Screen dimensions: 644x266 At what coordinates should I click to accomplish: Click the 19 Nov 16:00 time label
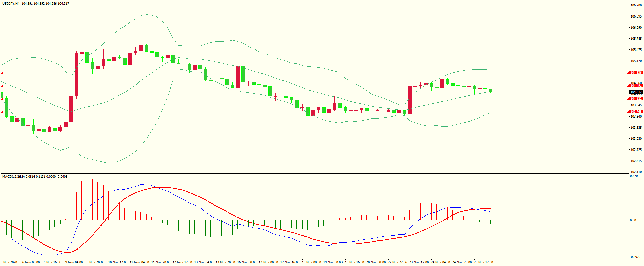tap(354, 262)
